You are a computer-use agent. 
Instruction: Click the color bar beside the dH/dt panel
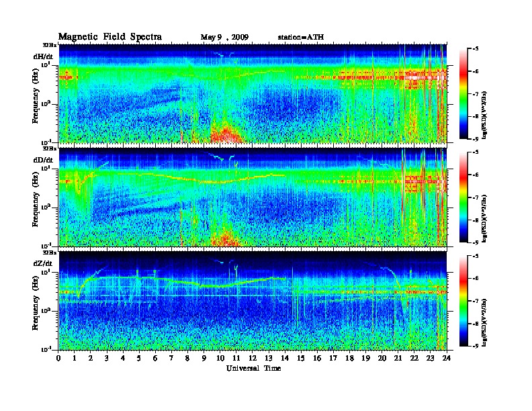click(463, 94)
